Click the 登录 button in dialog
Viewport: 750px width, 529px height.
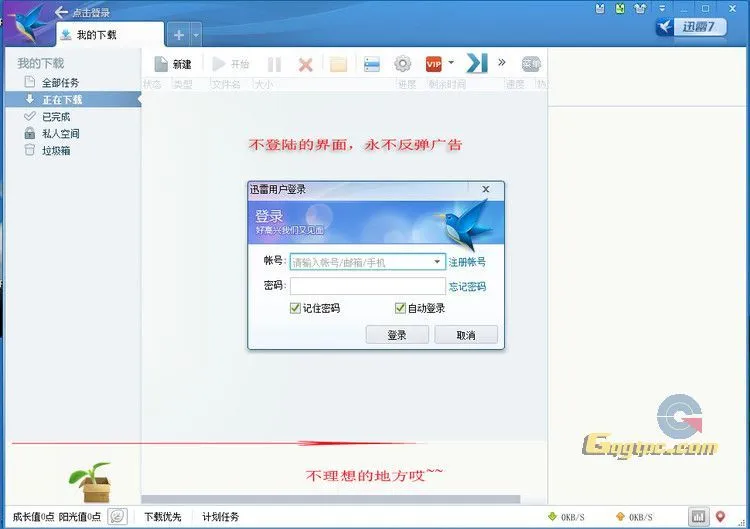pyautogui.click(x=397, y=335)
